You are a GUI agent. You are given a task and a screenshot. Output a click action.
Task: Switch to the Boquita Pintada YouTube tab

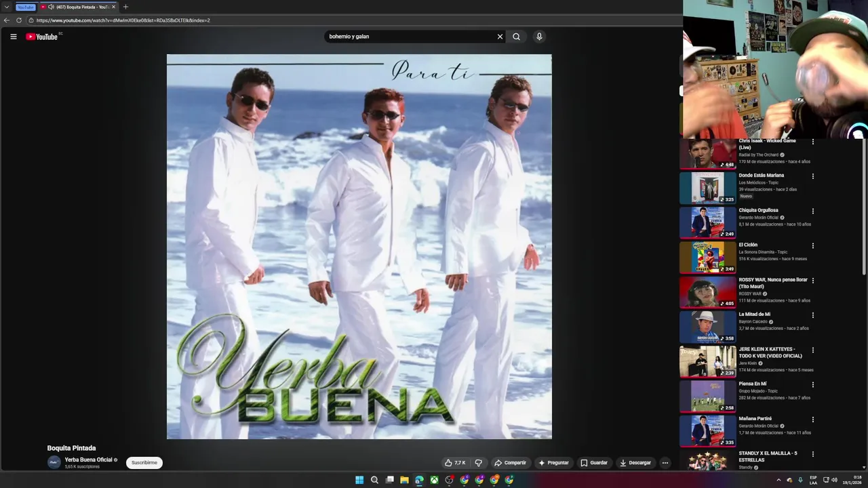(x=78, y=7)
